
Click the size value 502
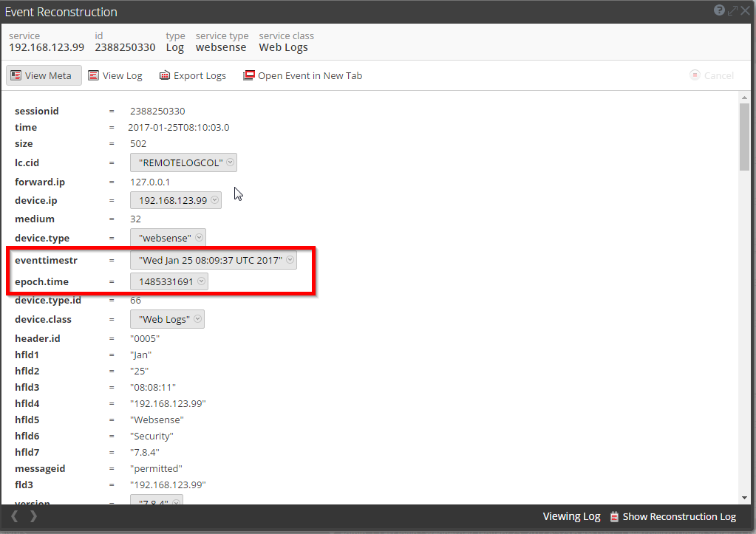coord(138,143)
